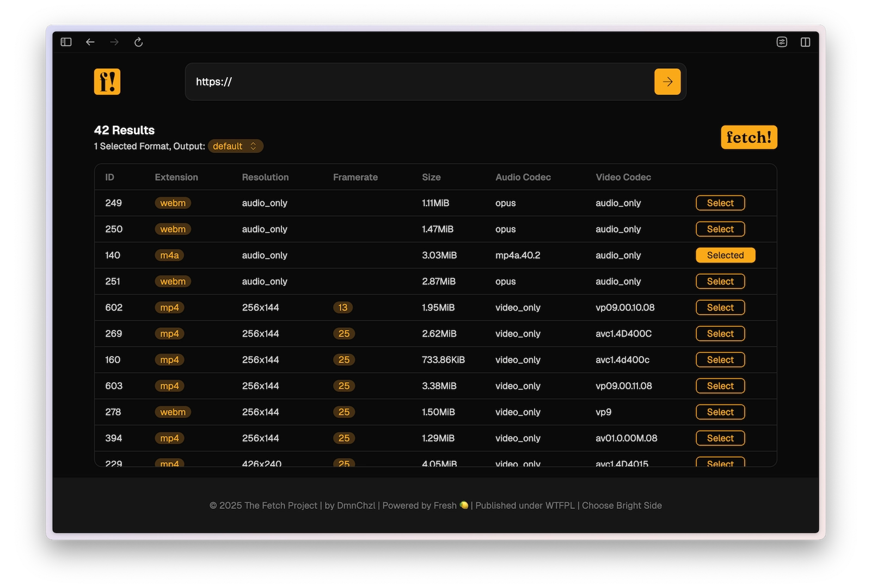
Task: Deselect the Selected format 140
Action: pyautogui.click(x=725, y=255)
